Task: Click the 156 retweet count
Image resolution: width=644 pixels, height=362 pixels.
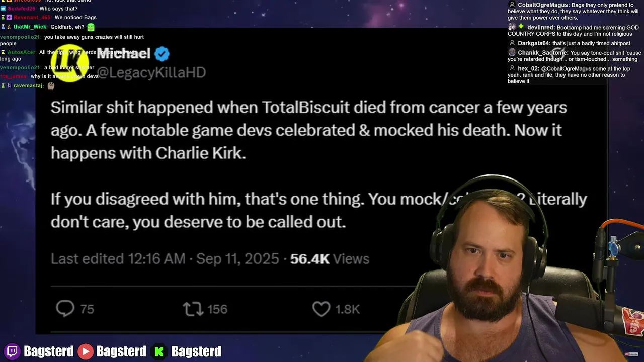Action: coord(217,309)
